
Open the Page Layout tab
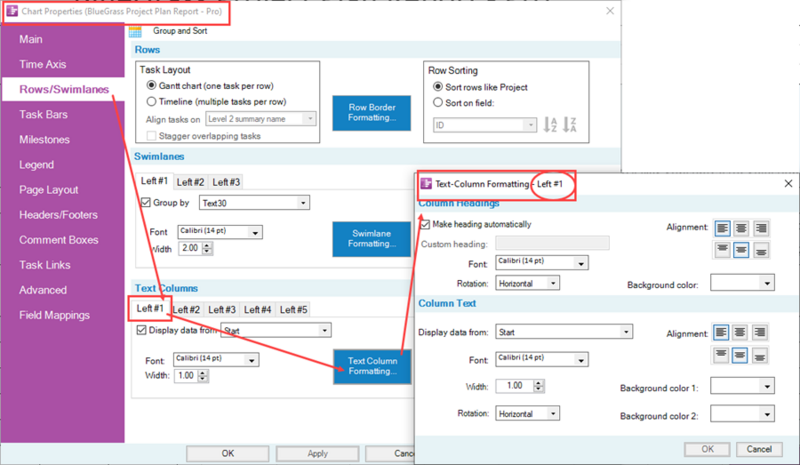48,190
